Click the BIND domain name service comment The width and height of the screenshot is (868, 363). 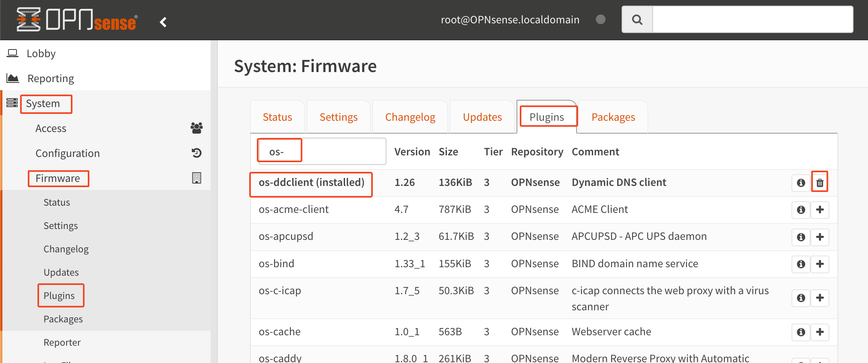point(635,264)
